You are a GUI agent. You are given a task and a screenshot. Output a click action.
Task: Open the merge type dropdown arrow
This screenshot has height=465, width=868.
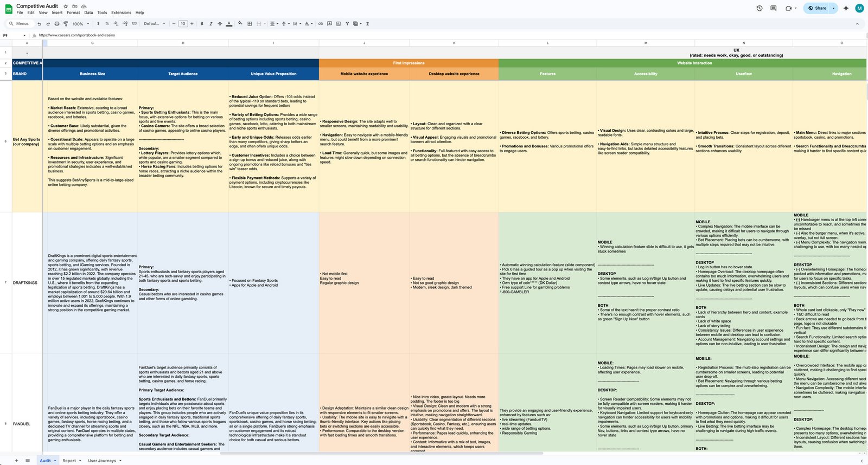265,24
